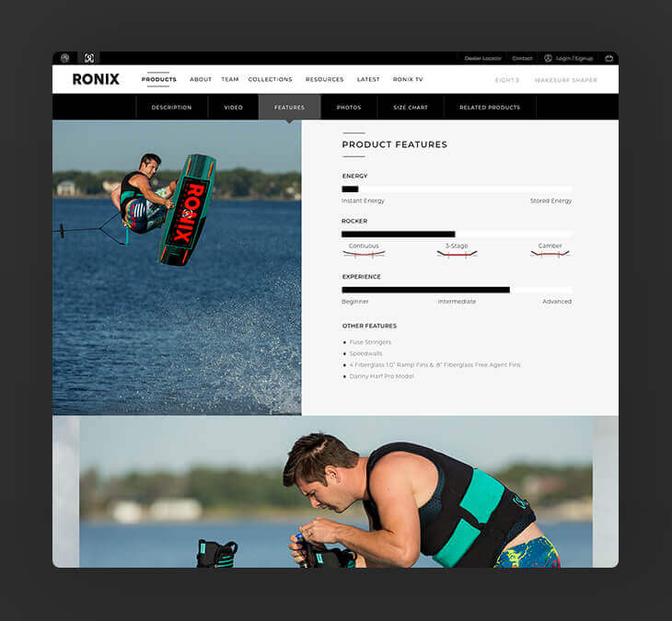Click the round brand logo at far left
Image resolution: width=672 pixels, height=621 pixels.
(64, 58)
